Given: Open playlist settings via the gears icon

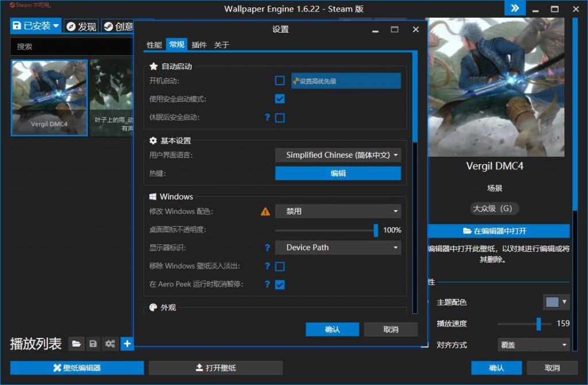Looking at the screenshot, I should tap(110, 344).
